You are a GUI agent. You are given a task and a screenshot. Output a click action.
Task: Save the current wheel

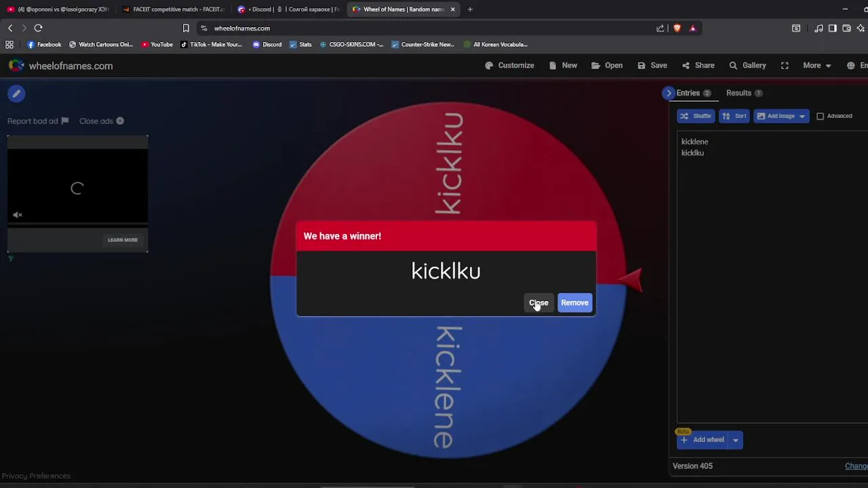[x=652, y=66]
